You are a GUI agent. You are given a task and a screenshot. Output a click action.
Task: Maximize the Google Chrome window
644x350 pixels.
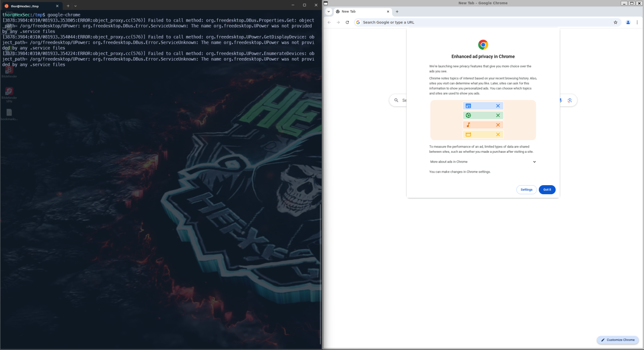[631, 3]
